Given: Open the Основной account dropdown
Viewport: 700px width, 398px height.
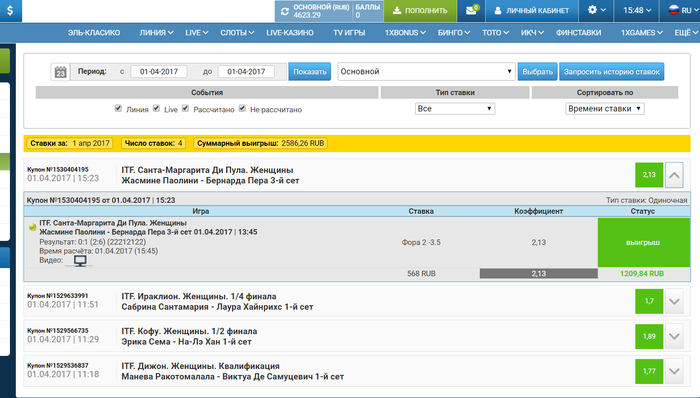Looking at the screenshot, I should click(426, 71).
